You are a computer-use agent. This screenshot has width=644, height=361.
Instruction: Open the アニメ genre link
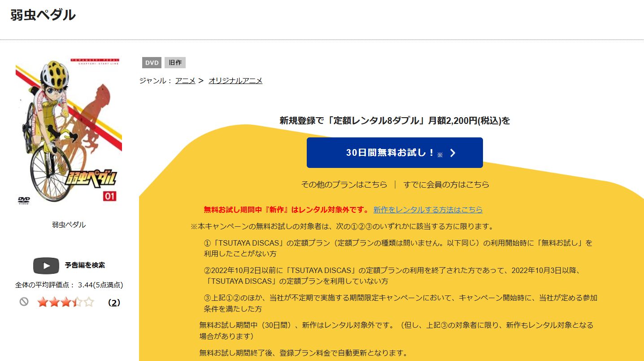pos(185,80)
